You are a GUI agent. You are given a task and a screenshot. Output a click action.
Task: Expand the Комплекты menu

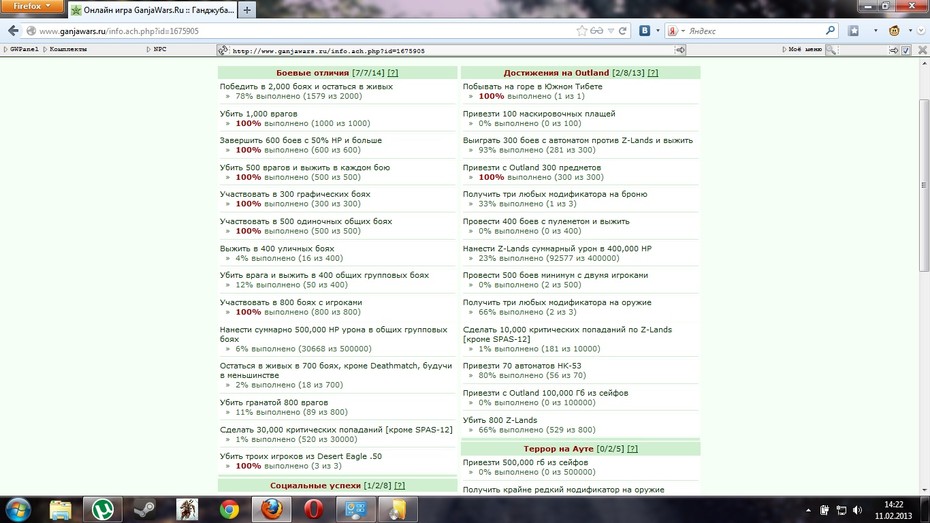click(x=65, y=49)
